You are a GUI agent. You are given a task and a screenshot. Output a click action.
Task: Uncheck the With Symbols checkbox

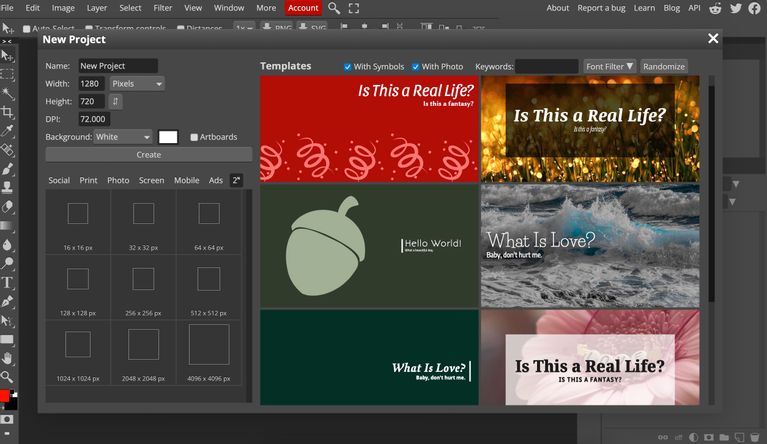pos(348,67)
